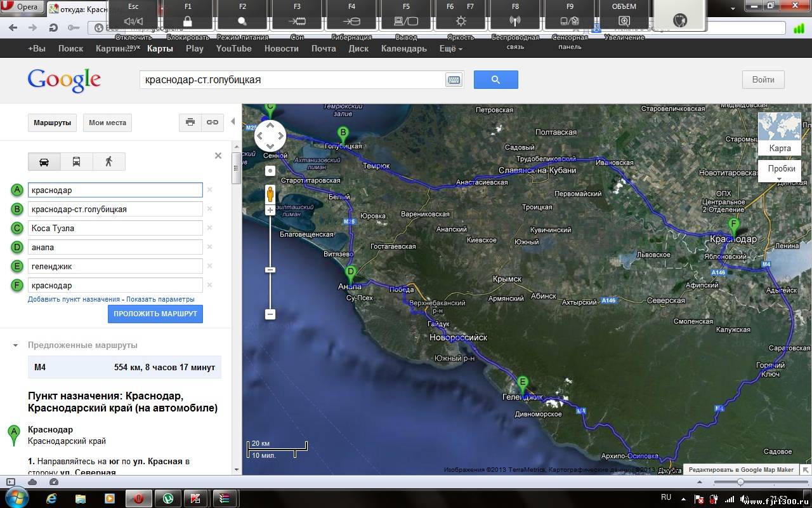Image resolution: width=812 pixels, height=508 pixels.
Task: Open Мои места
Action: (x=107, y=123)
